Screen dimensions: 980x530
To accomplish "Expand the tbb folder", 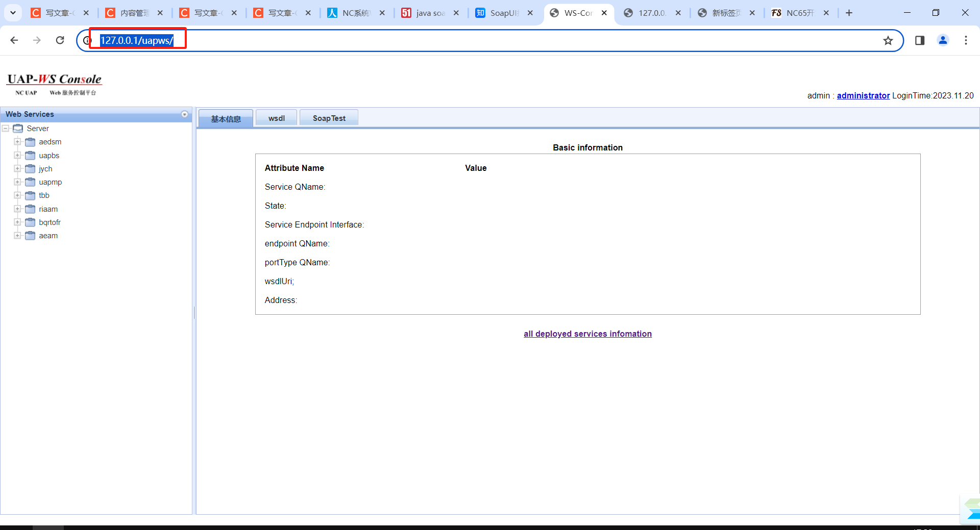I will point(17,195).
